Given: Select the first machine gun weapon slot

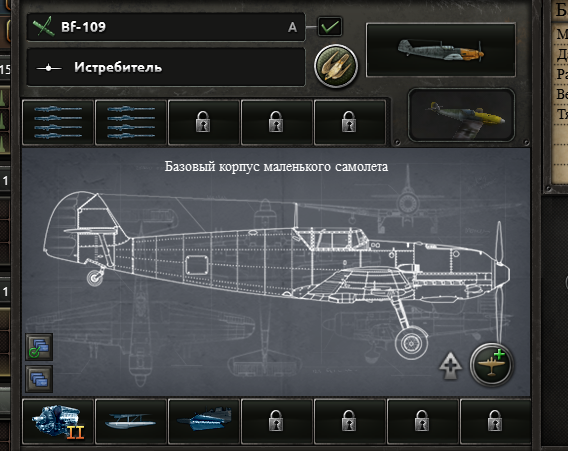Looking at the screenshot, I should pos(58,122).
